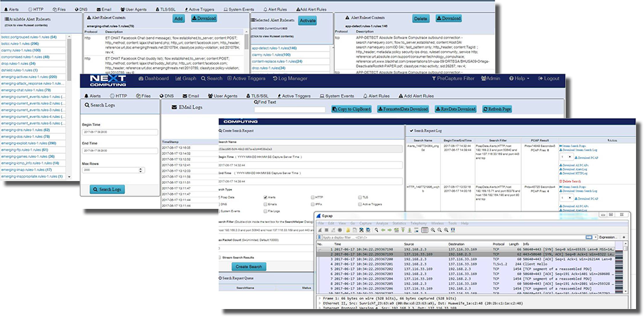
Task: Open Telephony menu in Wireshark
Action: (418, 223)
